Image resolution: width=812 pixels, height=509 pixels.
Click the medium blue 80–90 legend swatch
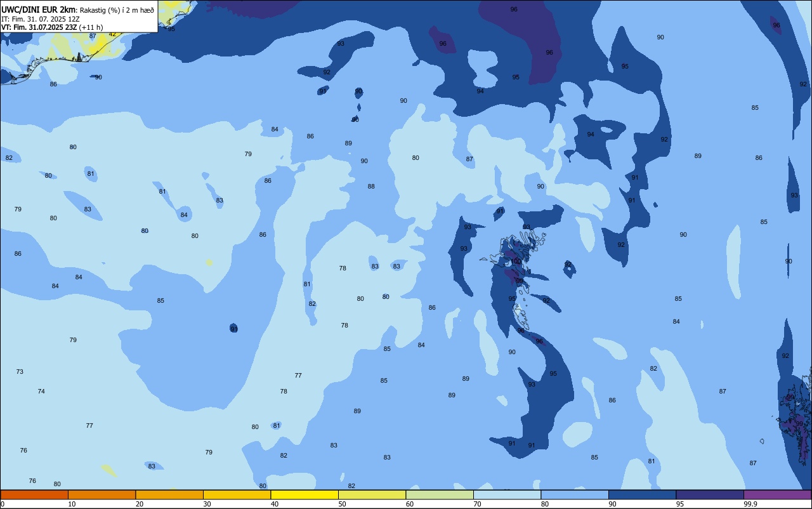tap(575, 494)
